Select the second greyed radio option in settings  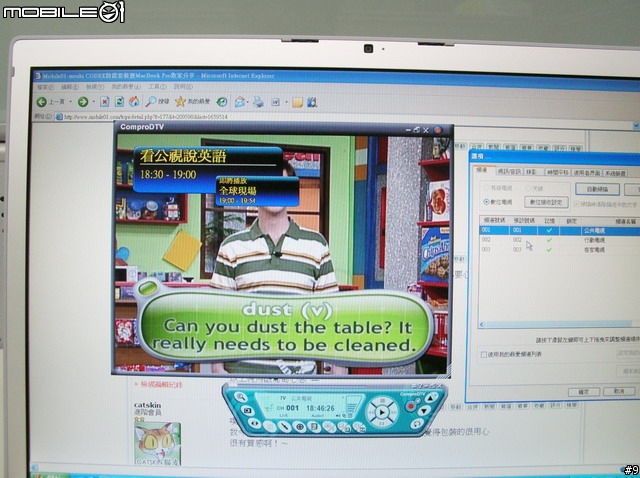tap(527, 188)
